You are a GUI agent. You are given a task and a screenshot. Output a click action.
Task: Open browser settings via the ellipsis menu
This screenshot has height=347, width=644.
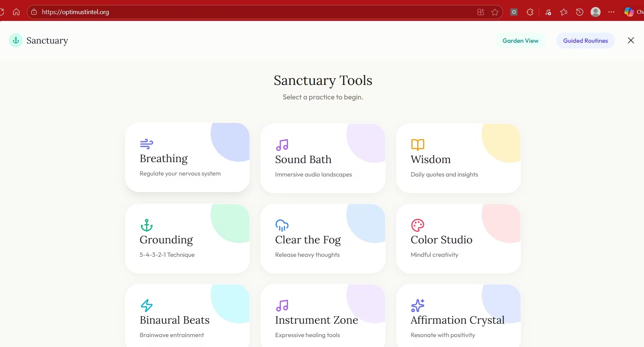(x=611, y=12)
